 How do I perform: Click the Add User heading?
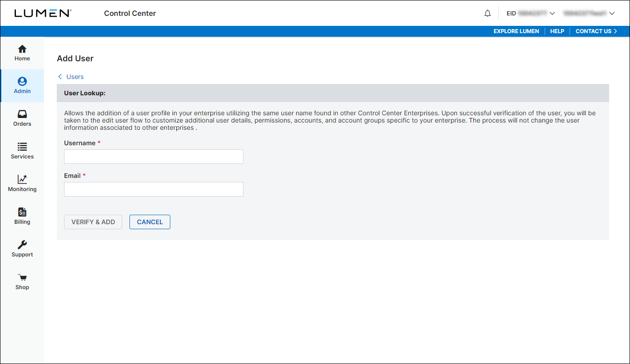tap(75, 59)
